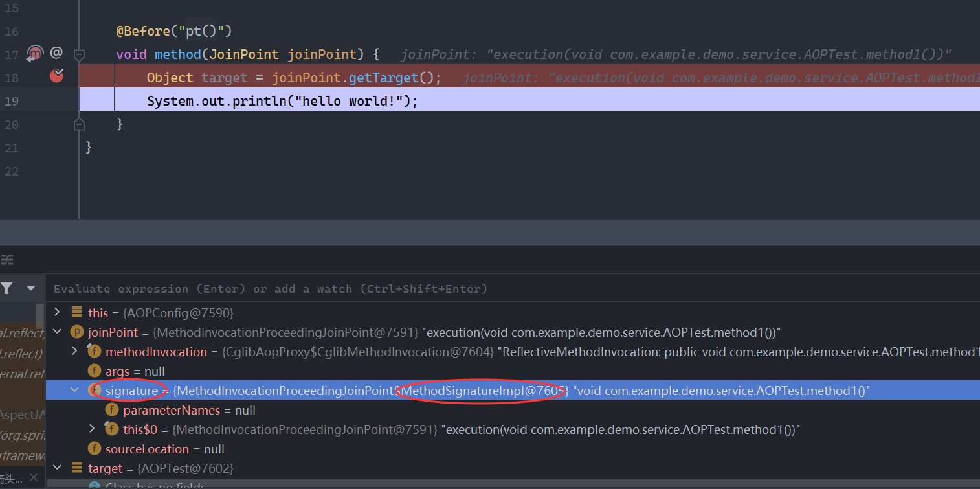Select the 'parameterNames = null' row

(x=190, y=410)
